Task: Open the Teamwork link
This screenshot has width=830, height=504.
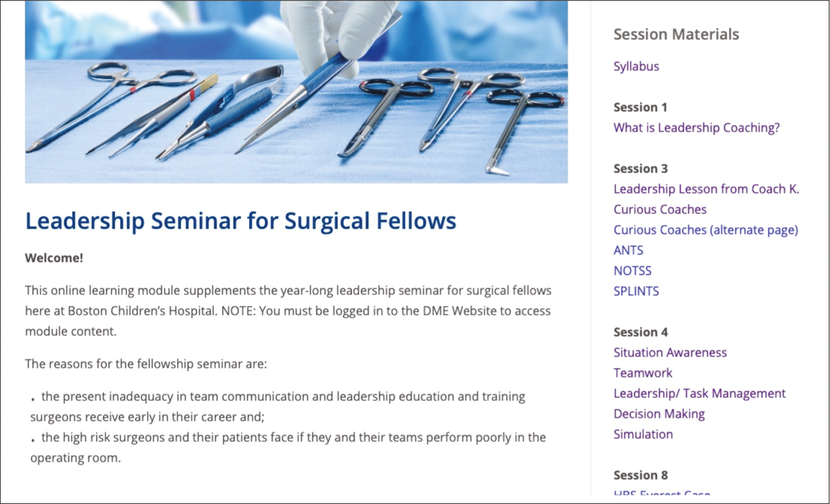Action: click(643, 373)
